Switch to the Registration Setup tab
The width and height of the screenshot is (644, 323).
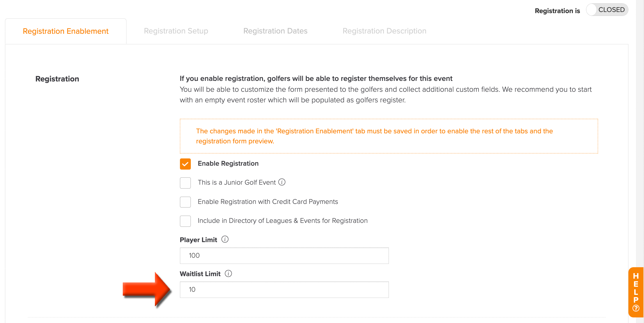(x=176, y=31)
